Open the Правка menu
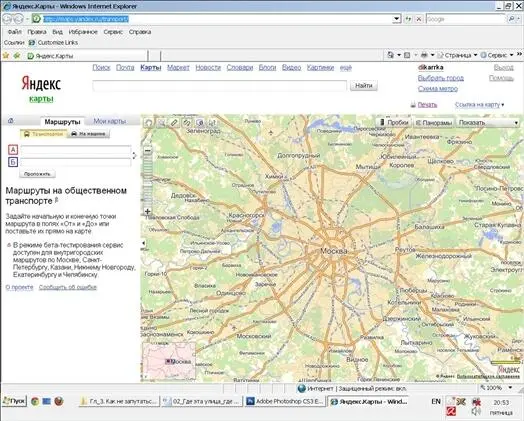The image size is (524, 421). coord(37,32)
